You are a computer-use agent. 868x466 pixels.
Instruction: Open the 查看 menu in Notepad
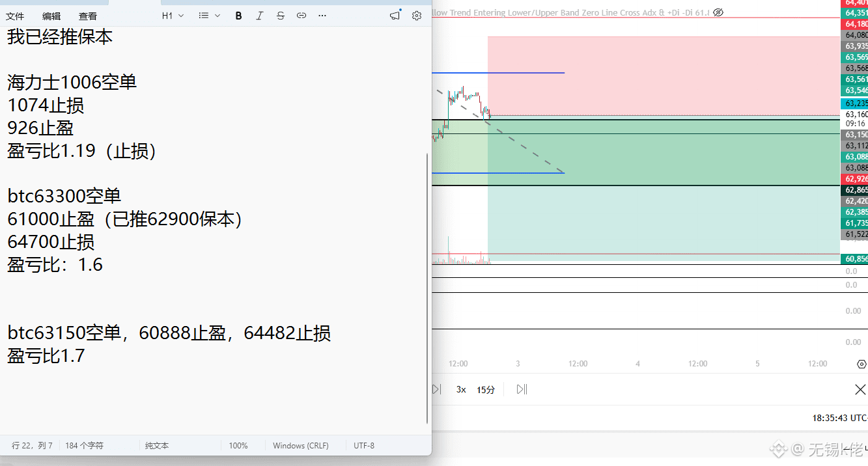tap(88, 16)
